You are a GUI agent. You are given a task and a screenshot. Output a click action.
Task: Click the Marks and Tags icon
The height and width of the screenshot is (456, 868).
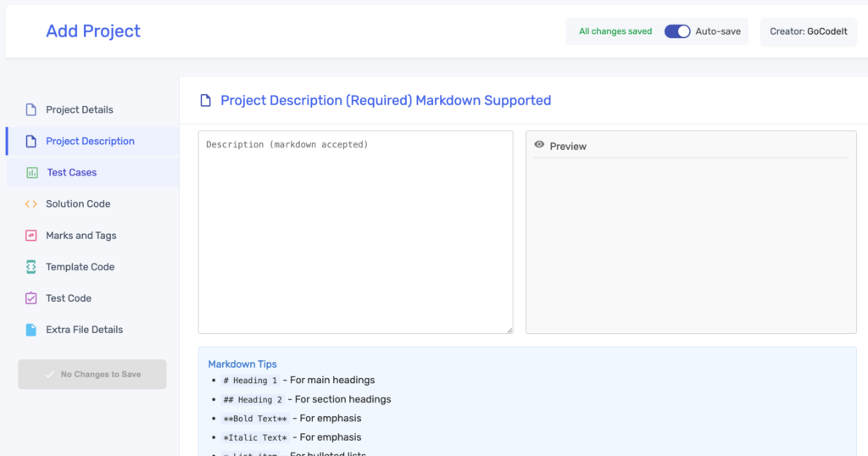click(x=31, y=236)
